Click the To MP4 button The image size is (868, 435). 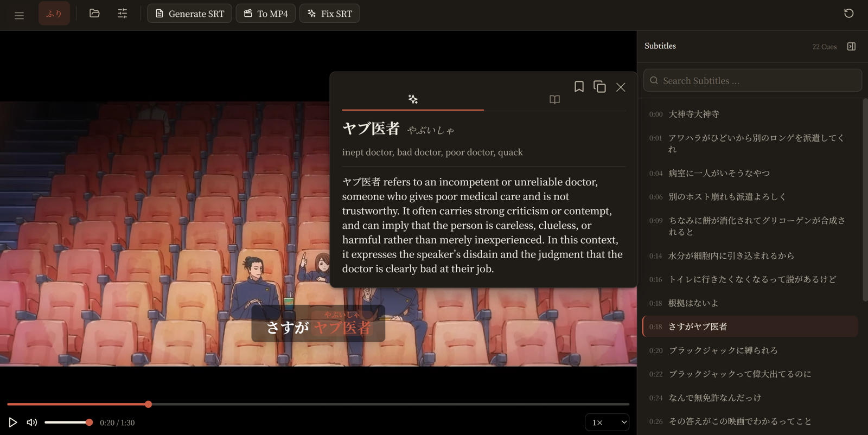tap(266, 14)
